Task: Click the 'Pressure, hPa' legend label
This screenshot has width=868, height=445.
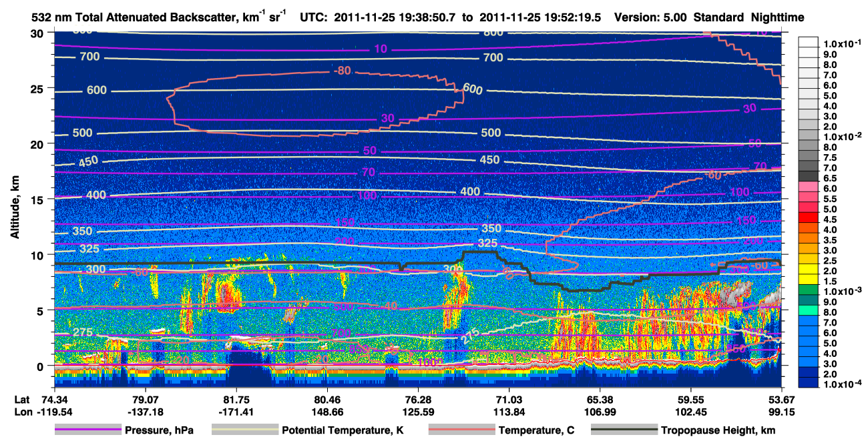Action: point(159,430)
